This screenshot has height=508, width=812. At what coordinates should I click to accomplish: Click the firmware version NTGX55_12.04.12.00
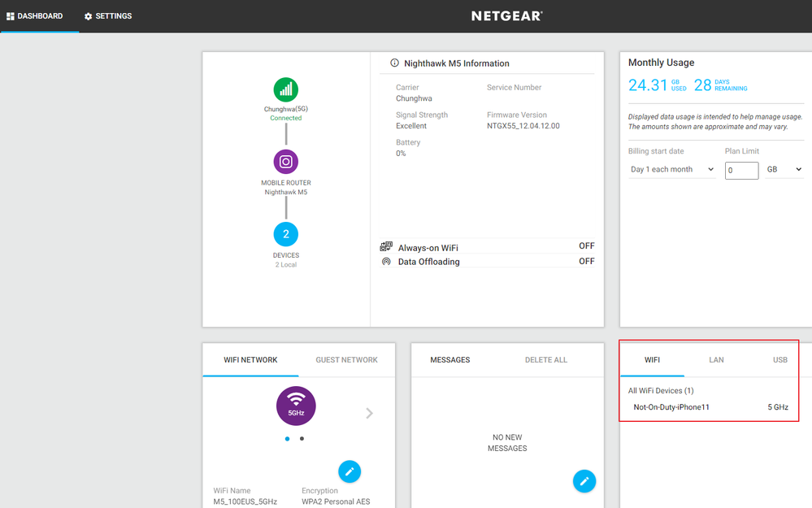[523, 126]
